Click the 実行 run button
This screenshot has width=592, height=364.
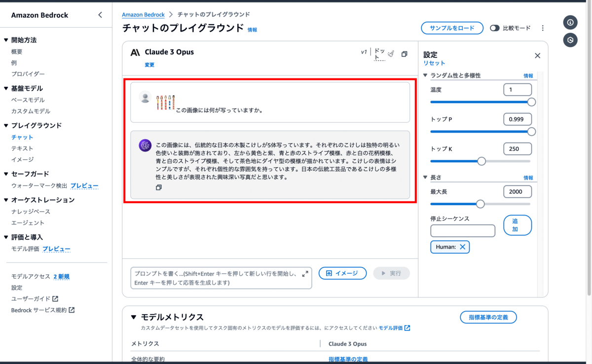coord(392,273)
